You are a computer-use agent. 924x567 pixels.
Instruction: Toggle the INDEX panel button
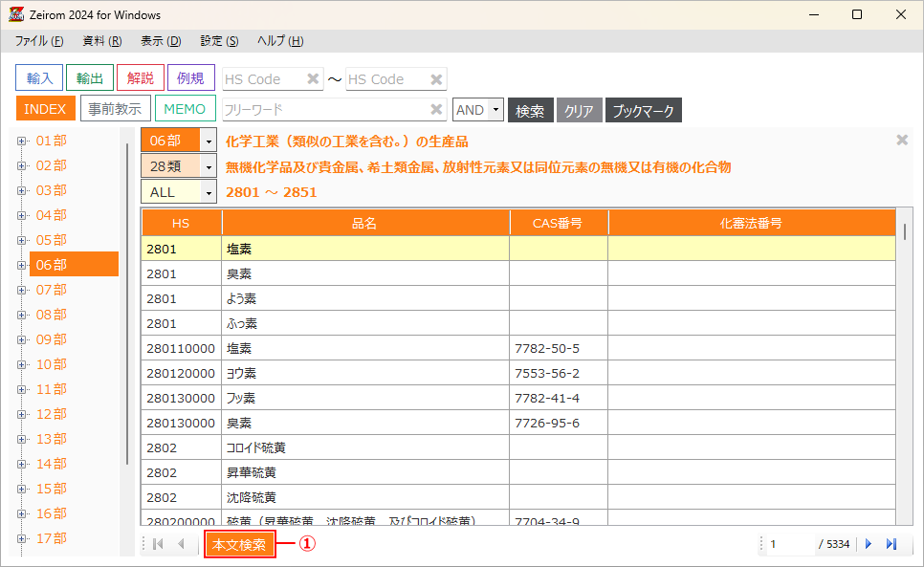tap(45, 110)
